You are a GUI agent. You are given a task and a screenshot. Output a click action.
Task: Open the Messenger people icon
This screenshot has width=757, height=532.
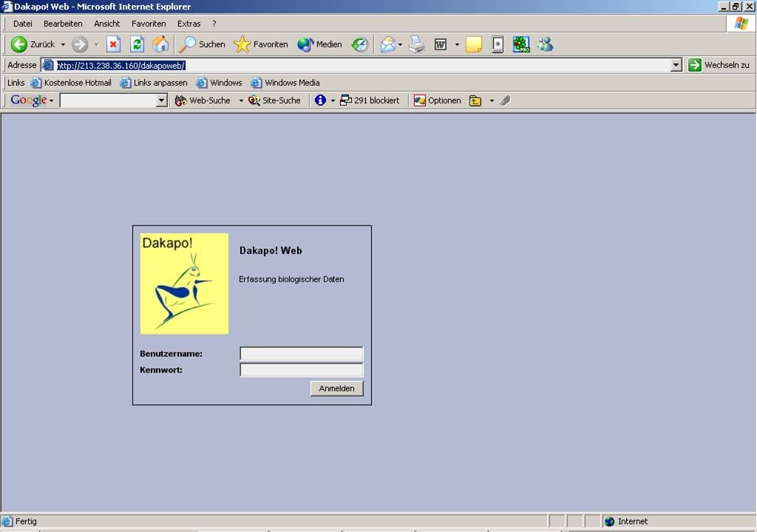pos(546,44)
